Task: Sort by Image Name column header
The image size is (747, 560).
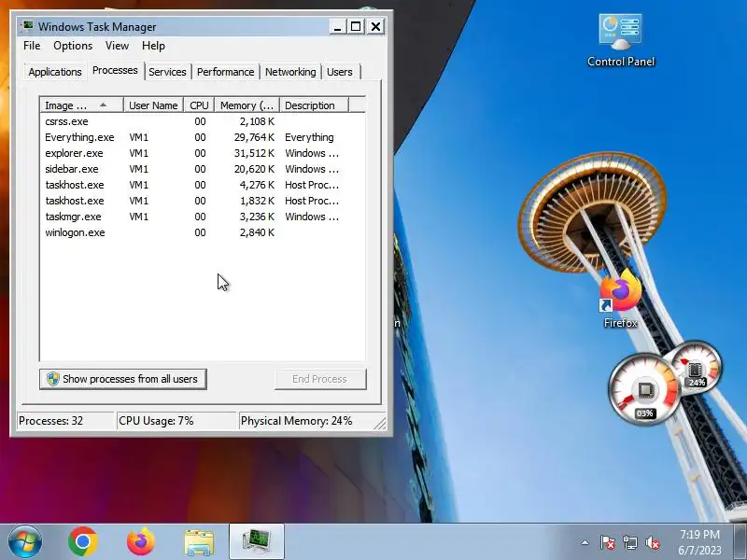Action: click(82, 105)
